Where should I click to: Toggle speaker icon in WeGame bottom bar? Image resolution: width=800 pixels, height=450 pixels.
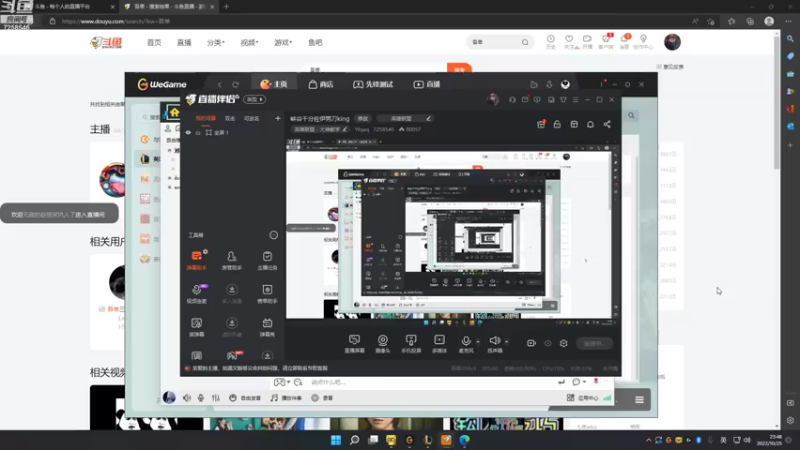(187, 398)
